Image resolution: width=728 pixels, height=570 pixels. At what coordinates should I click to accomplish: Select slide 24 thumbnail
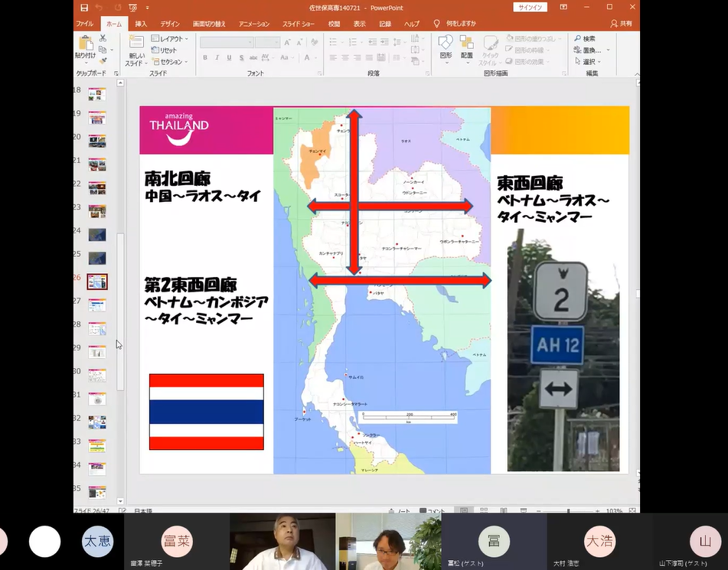click(97, 235)
